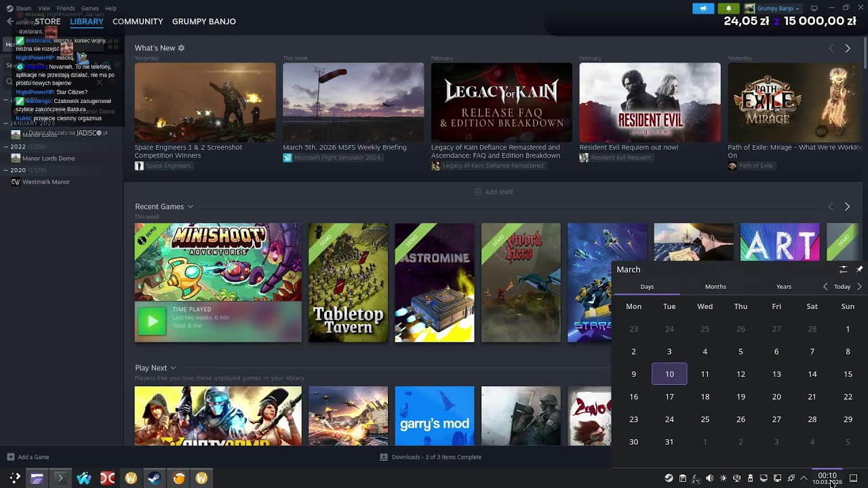This screenshot has width=868, height=488.
Task: Open the Friends menu
Action: 66,8
